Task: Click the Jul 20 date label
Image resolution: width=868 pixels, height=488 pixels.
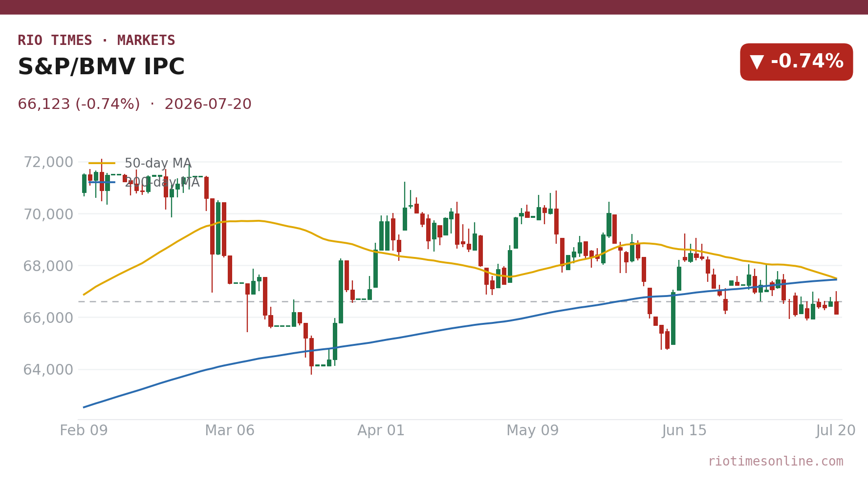Action: [836, 431]
